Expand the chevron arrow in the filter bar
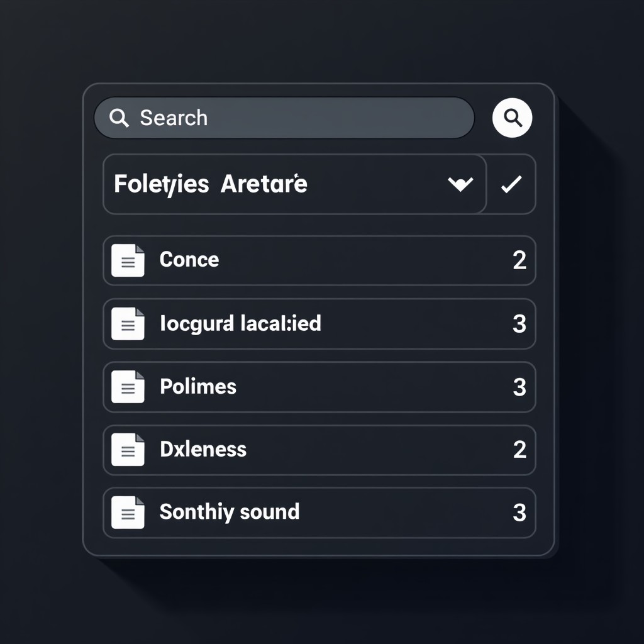Image resolution: width=644 pixels, height=644 pixels. click(x=460, y=184)
